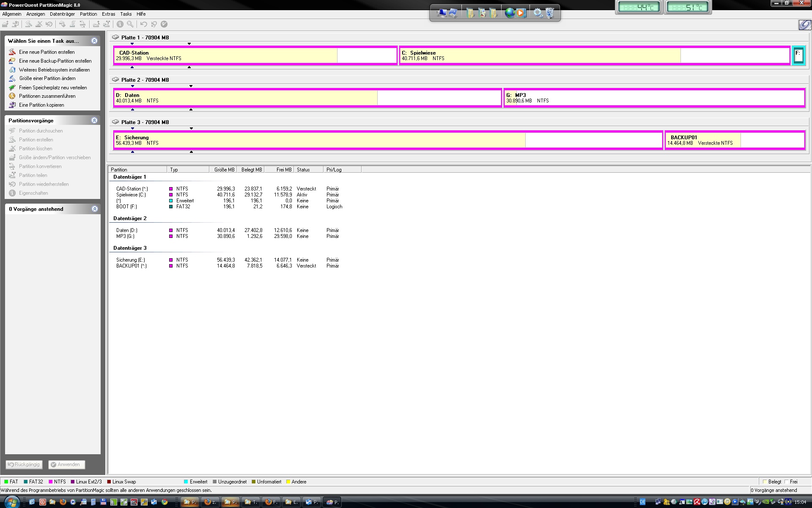Click the undo last change toolbar icon
This screenshot has height=508, width=812.
tap(143, 24)
